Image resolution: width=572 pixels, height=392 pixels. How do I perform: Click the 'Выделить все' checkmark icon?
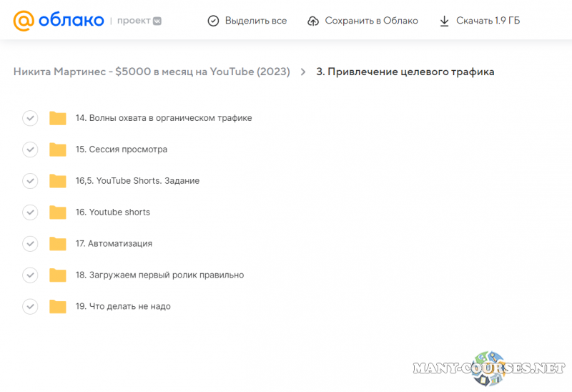point(213,21)
